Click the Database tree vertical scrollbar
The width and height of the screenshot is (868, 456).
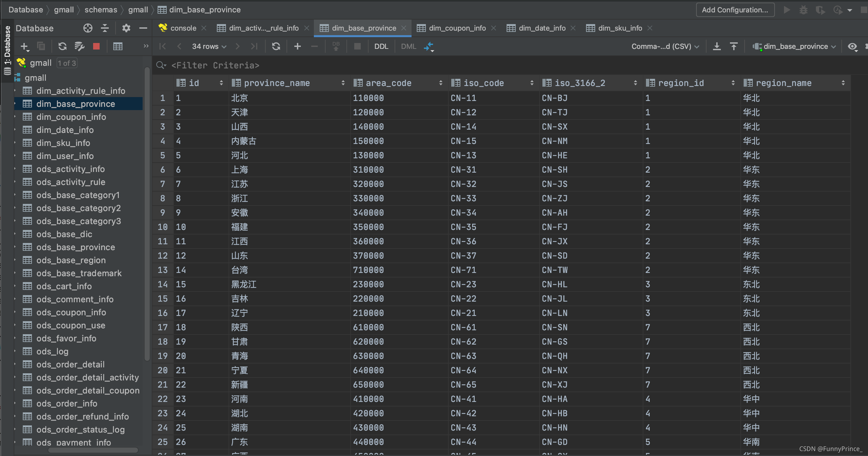[147, 214]
